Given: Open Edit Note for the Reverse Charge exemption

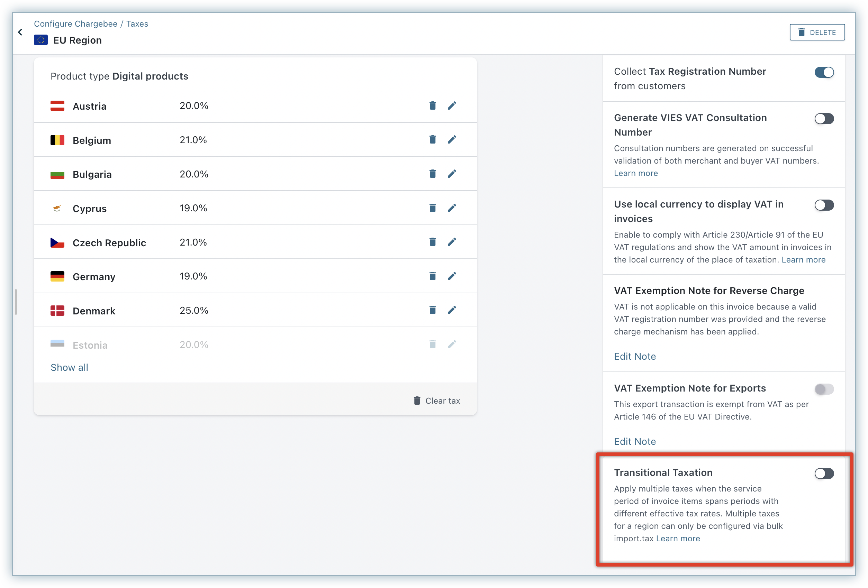Looking at the screenshot, I should (x=635, y=356).
